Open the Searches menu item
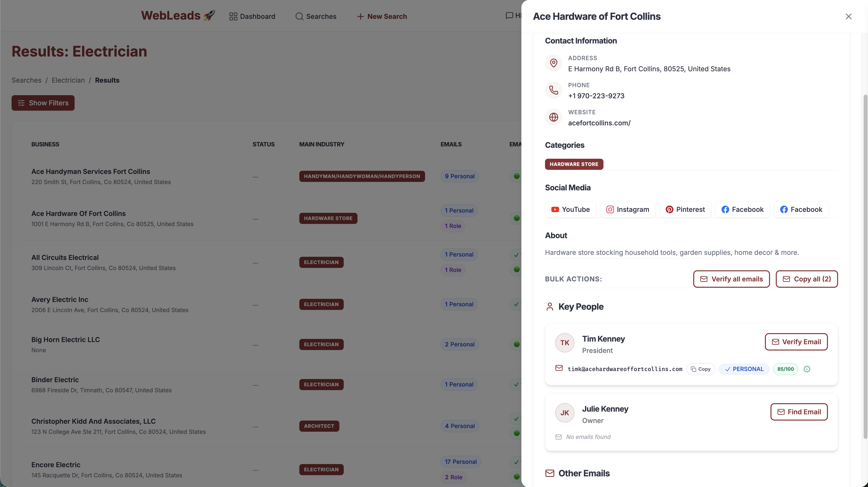The height and width of the screenshot is (487, 868). point(316,16)
